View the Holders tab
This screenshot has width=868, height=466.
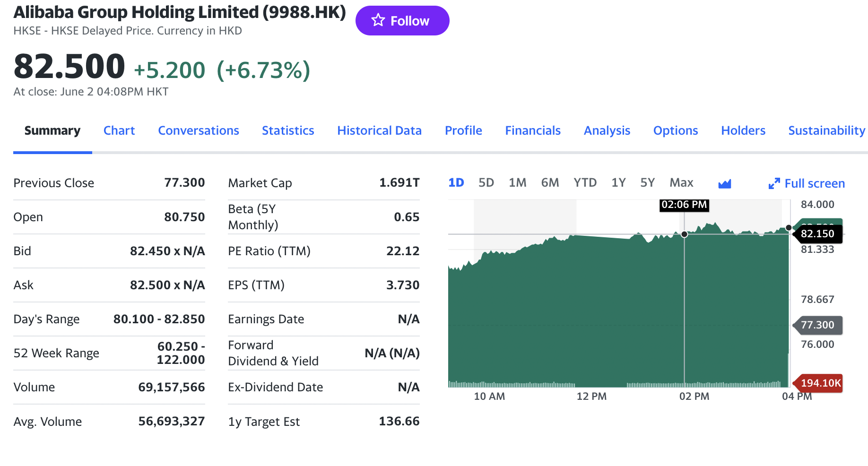tap(743, 130)
